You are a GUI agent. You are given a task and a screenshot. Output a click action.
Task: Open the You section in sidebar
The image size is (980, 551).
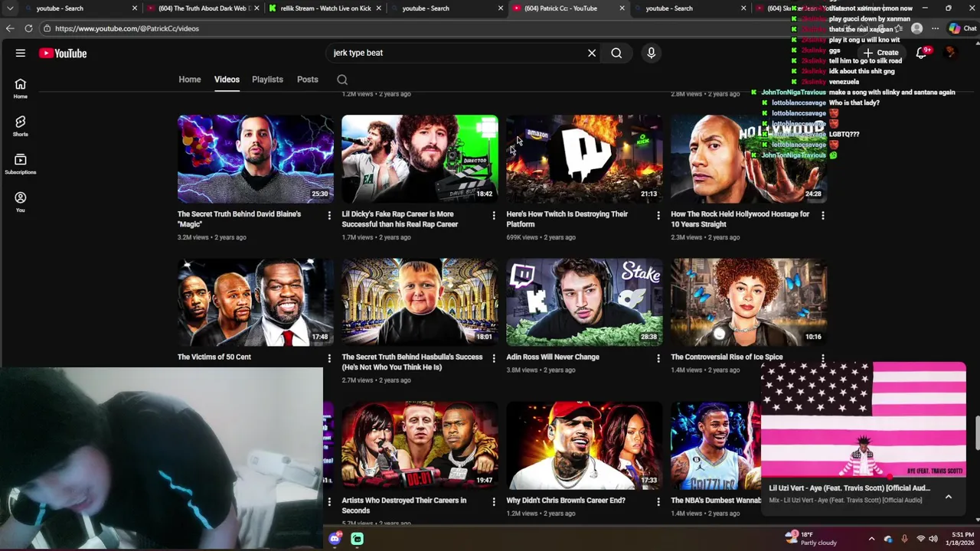(21, 202)
